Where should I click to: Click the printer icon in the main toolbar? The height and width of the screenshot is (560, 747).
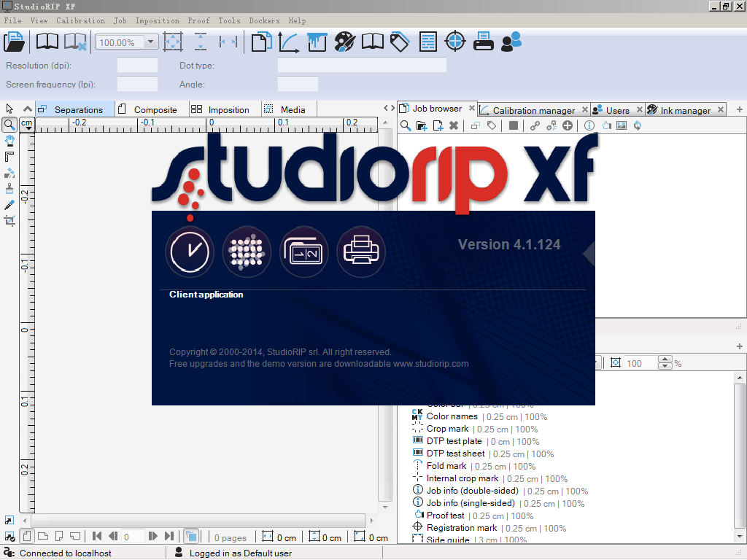pyautogui.click(x=484, y=42)
